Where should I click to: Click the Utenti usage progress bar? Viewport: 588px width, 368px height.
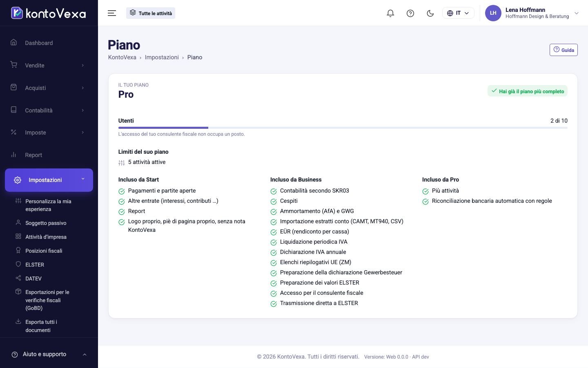pyautogui.click(x=343, y=128)
